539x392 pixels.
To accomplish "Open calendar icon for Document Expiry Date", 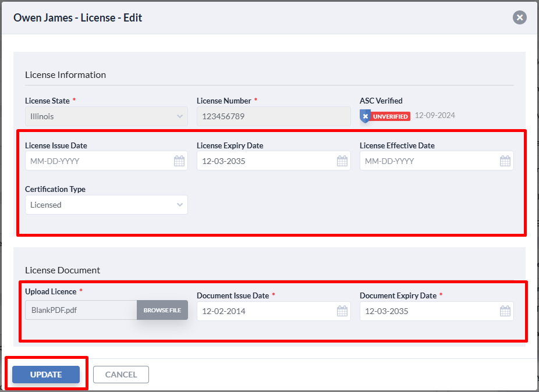I will coord(505,311).
